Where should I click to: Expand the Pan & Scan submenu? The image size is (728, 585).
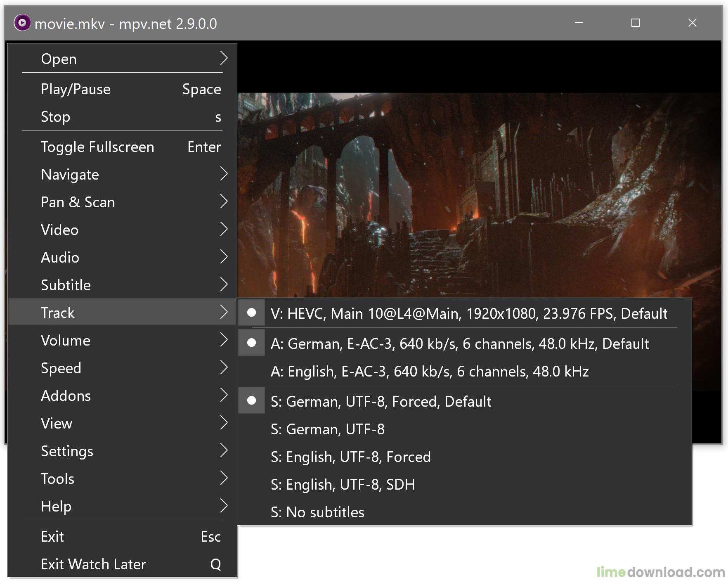point(122,202)
